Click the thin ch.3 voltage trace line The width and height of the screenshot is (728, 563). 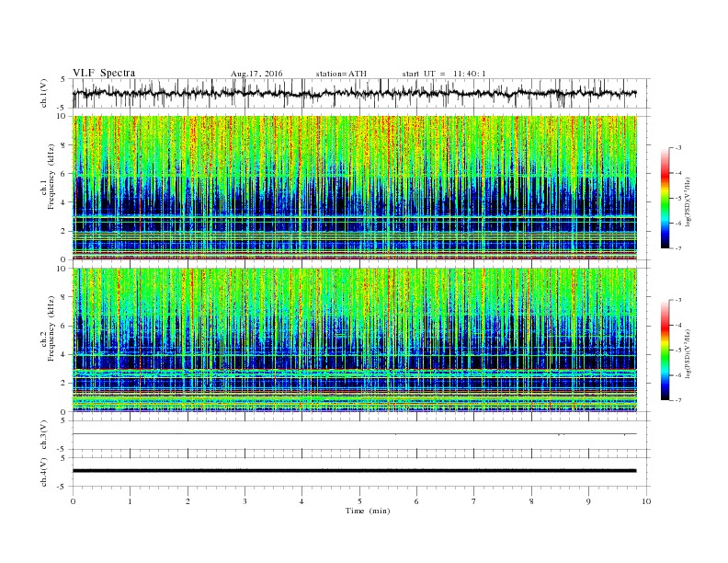(x=354, y=434)
